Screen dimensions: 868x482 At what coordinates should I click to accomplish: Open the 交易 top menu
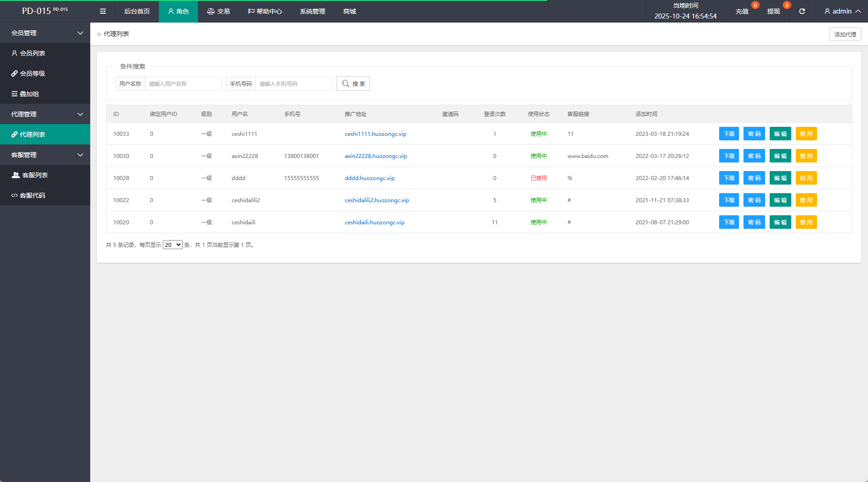(219, 11)
